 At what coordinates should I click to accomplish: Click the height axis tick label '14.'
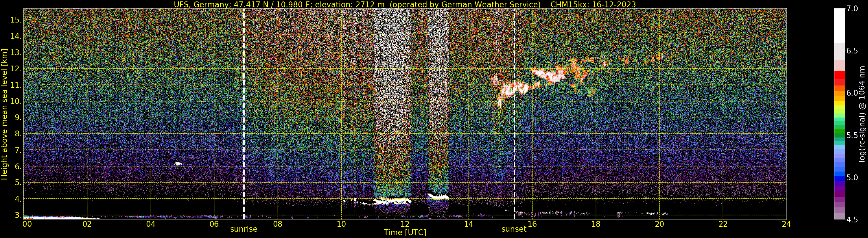click(x=16, y=36)
